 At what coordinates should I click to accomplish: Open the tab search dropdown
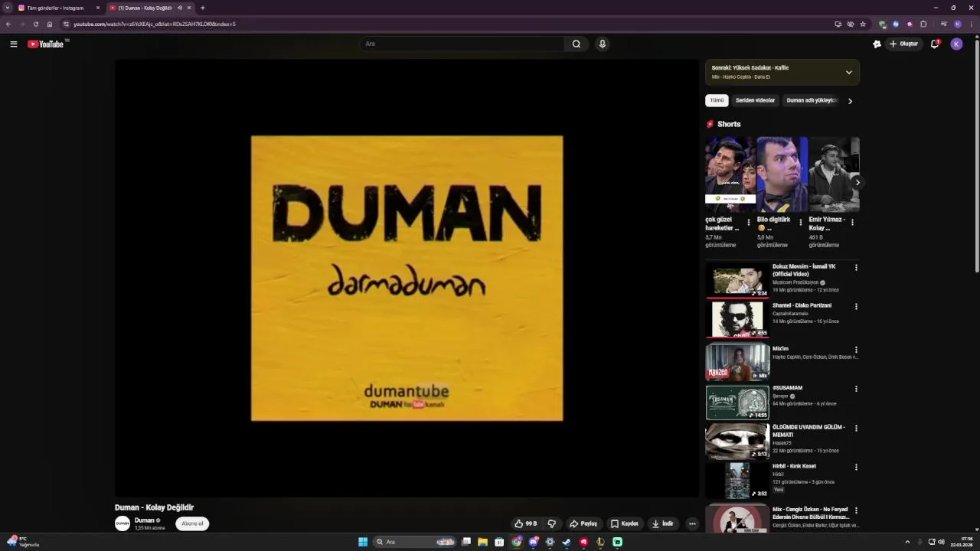point(8,8)
